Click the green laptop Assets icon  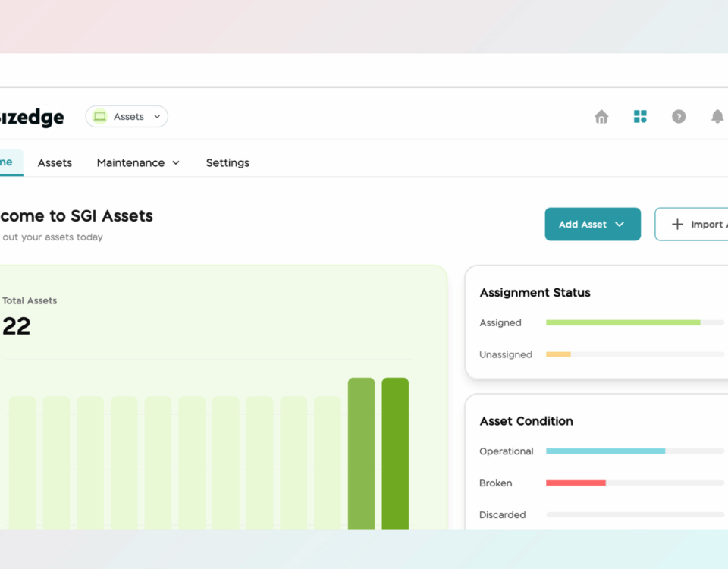point(100,117)
